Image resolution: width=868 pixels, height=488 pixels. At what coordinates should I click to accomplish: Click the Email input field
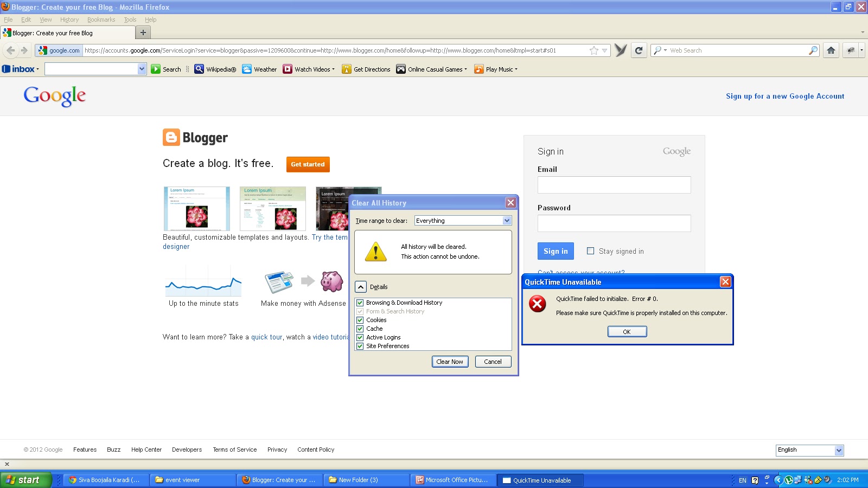point(614,185)
